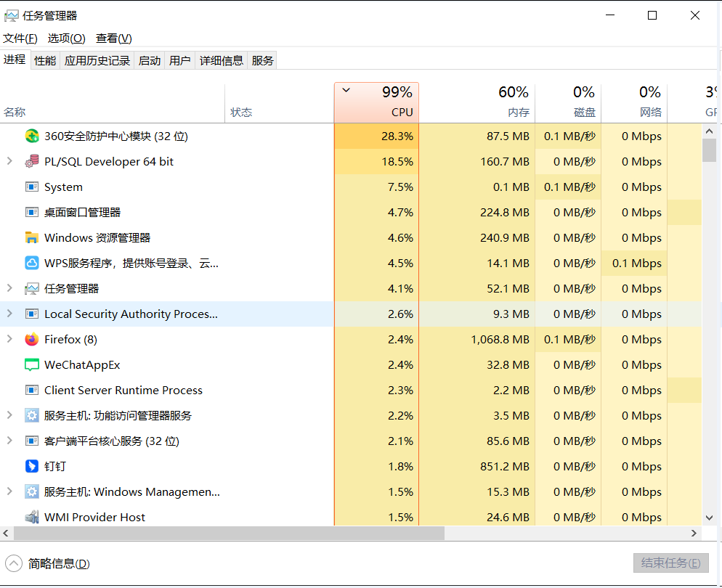
Task: Open the 选项(O) menu
Action: pyautogui.click(x=66, y=38)
